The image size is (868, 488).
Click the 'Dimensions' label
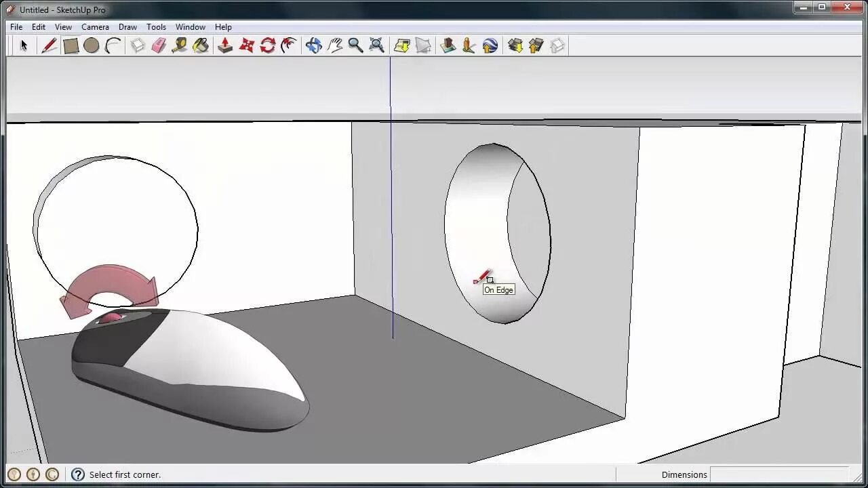click(684, 474)
